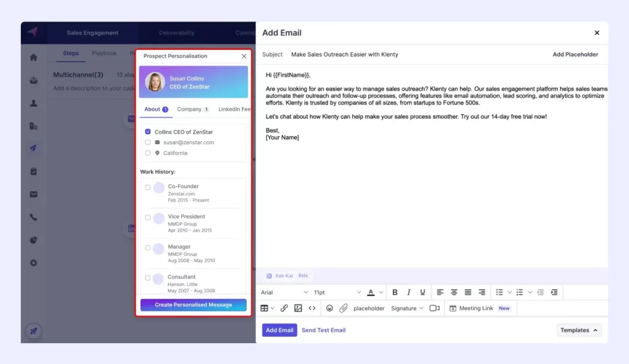Select the Consultant work history checkbox
The width and height of the screenshot is (629, 364).
point(147,278)
